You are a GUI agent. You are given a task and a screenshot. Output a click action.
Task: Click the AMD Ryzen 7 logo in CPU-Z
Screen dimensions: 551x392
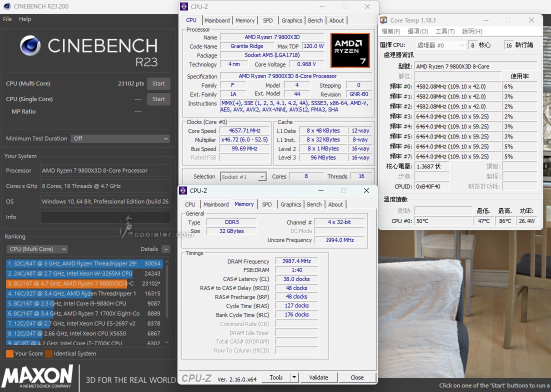coord(350,50)
